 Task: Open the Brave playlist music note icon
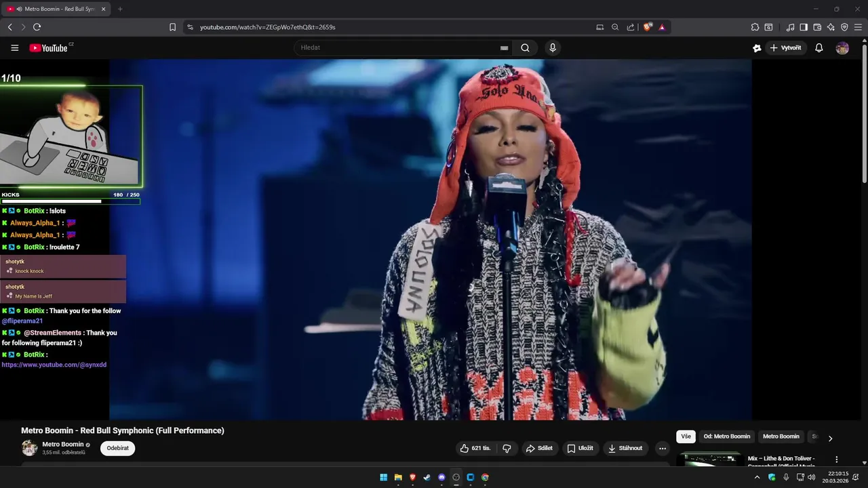click(x=790, y=27)
